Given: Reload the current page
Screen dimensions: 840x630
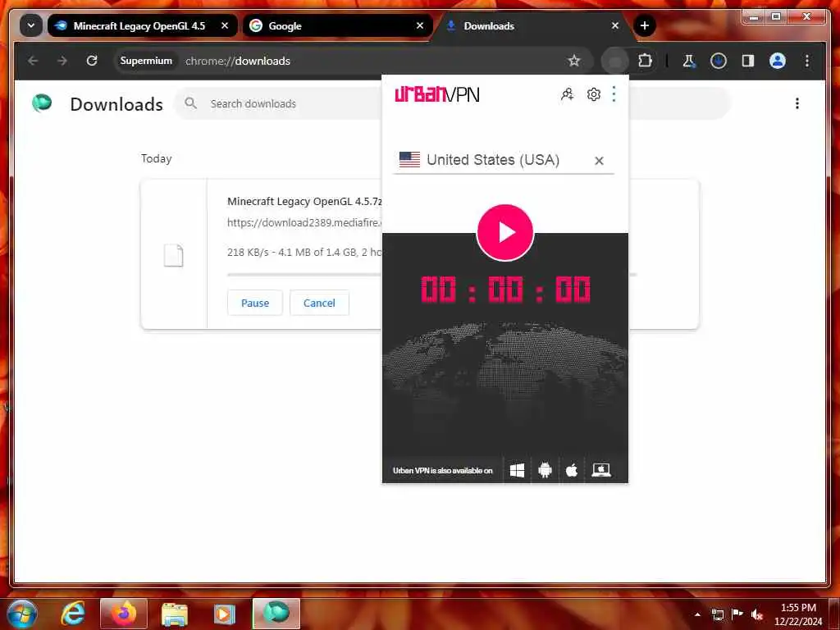Looking at the screenshot, I should pyautogui.click(x=92, y=61).
